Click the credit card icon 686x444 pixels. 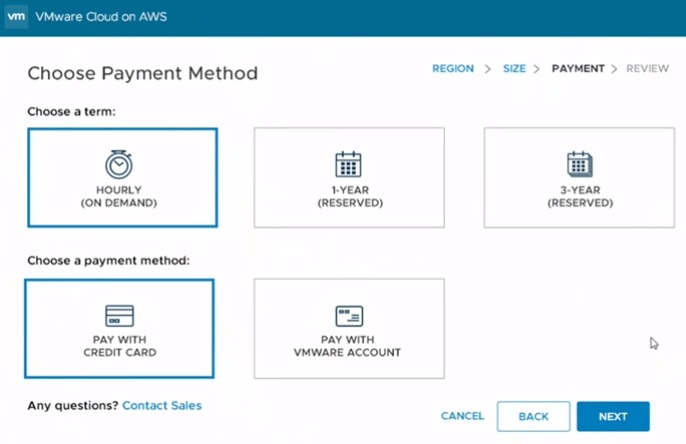pos(119,316)
